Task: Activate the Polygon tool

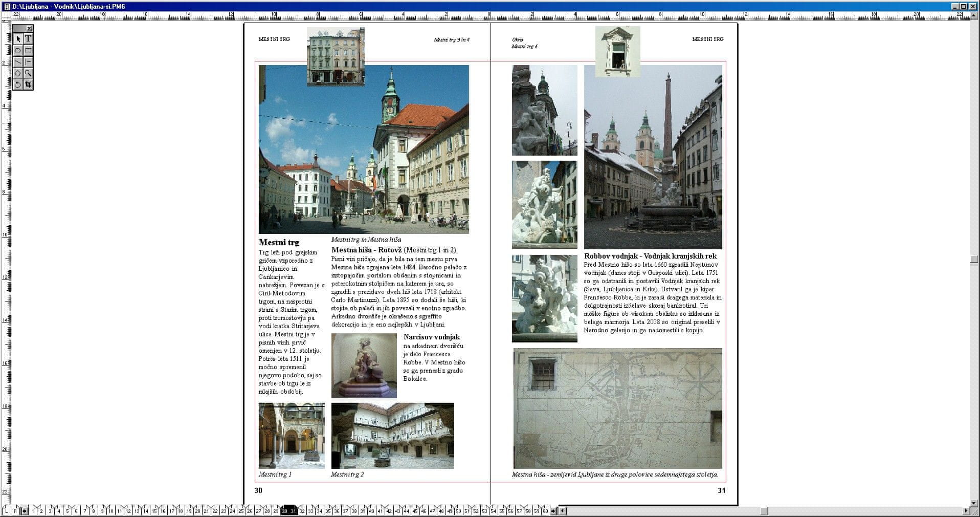Action: pyautogui.click(x=17, y=73)
